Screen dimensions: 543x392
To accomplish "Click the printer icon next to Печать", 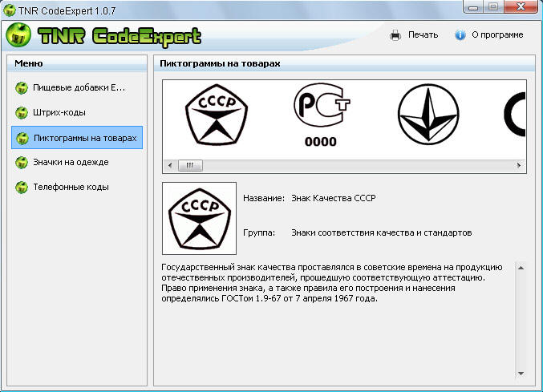I will tap(395, 35).
